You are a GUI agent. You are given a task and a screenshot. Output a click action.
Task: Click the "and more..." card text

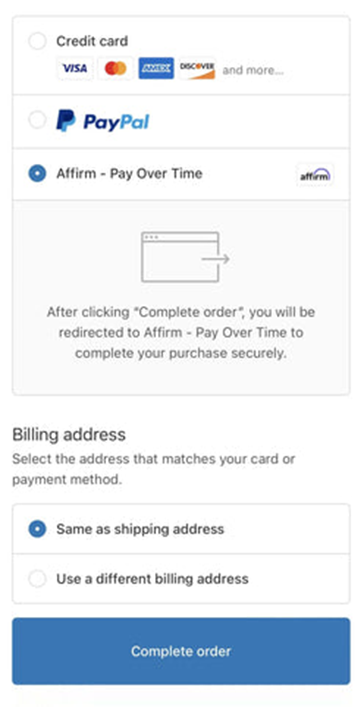coord(253,70)
